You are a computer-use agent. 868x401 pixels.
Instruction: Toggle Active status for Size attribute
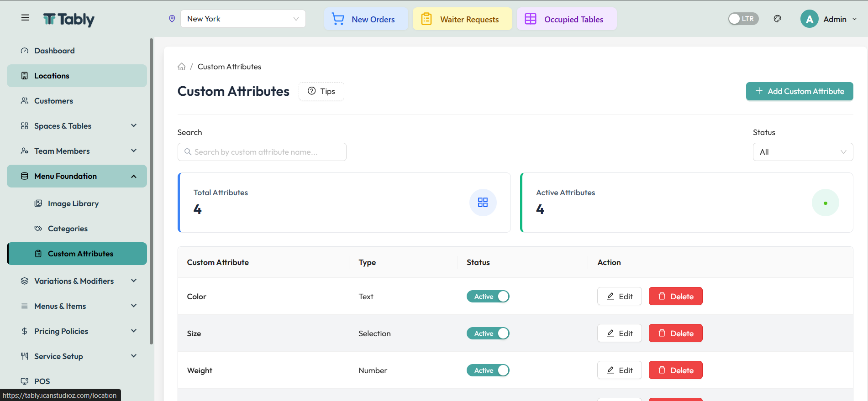488,333
